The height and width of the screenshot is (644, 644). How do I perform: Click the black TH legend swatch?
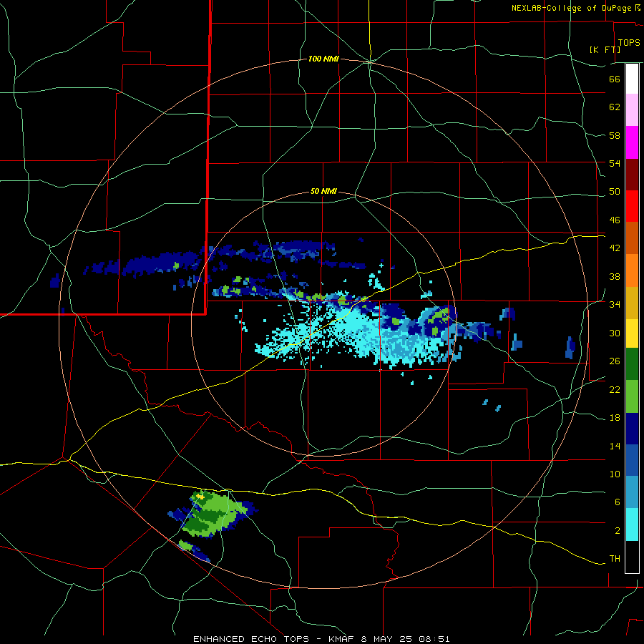click(x=632, y=557)
